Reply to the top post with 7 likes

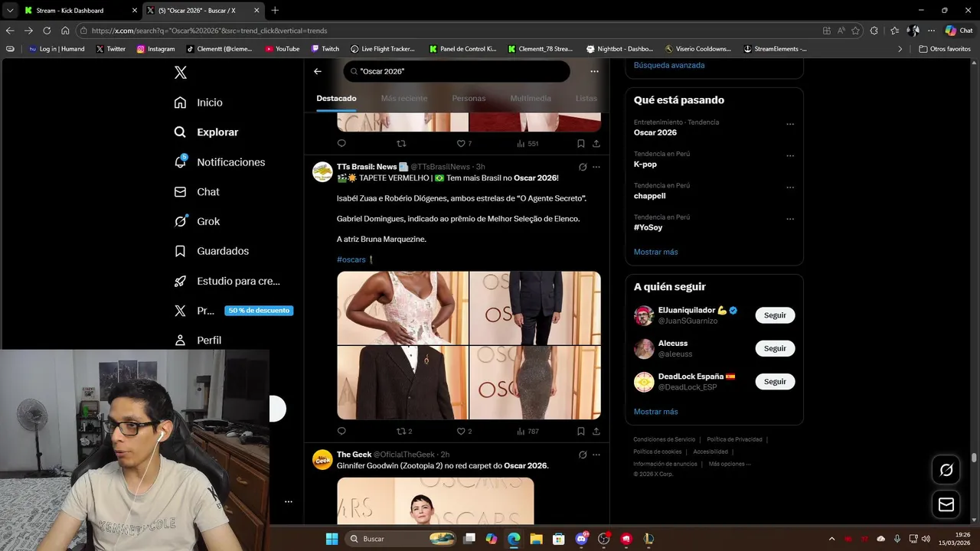pos(341,143)
